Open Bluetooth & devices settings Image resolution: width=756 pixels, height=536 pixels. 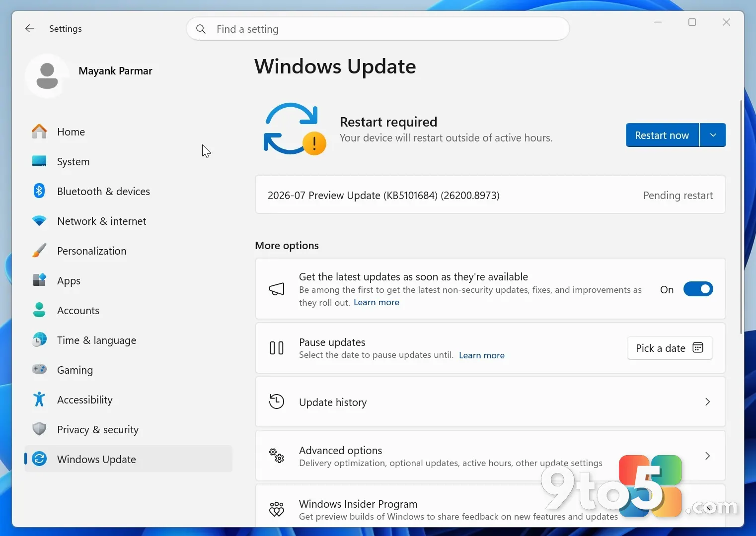tap(128, 191)
